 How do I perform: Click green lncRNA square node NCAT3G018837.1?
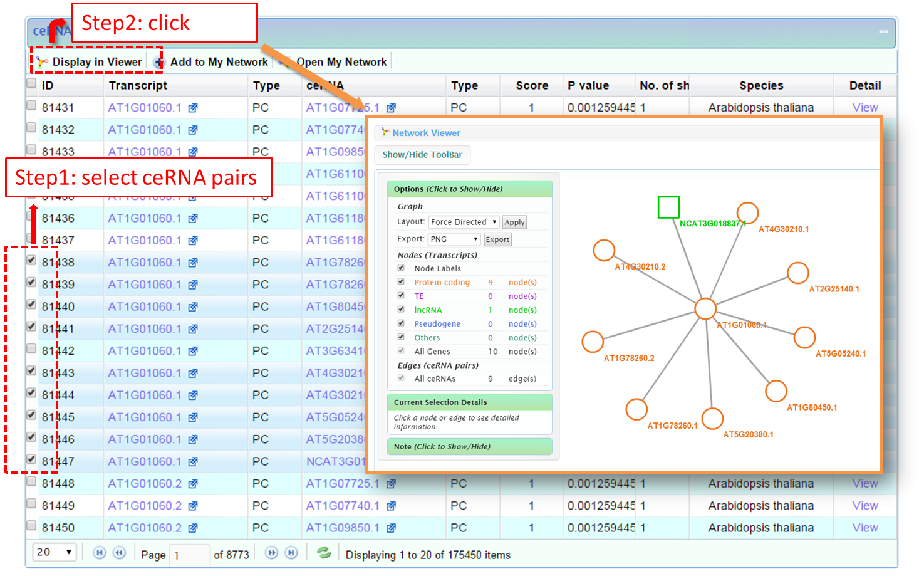click(668, 207)
